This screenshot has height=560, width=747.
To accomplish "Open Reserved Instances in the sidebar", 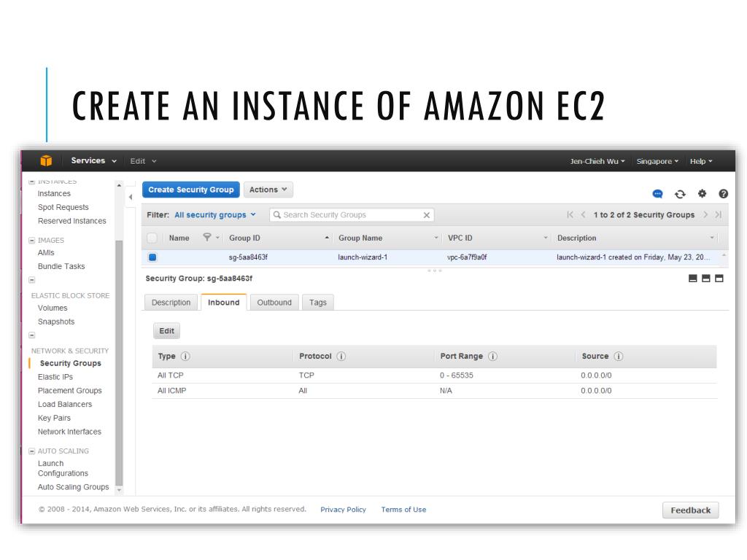I will coord(72,221).
